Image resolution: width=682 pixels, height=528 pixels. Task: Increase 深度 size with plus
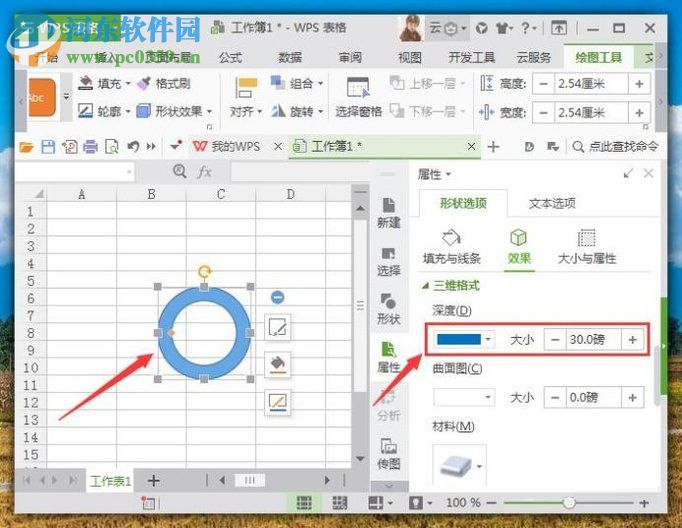click(x=633, y=339)
